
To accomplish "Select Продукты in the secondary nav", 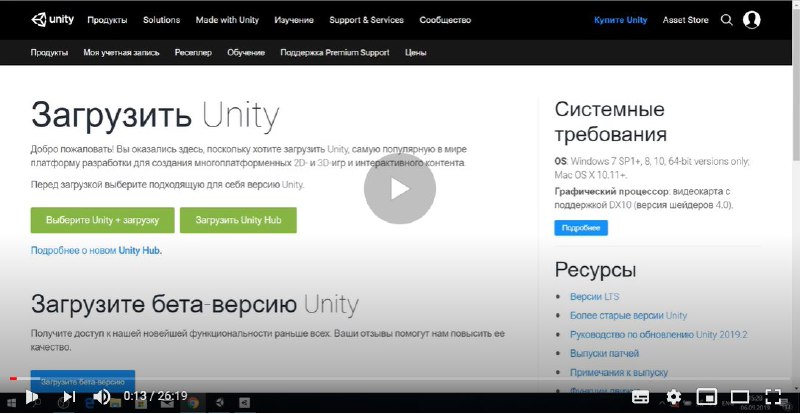I will click(x=49, y=53).
